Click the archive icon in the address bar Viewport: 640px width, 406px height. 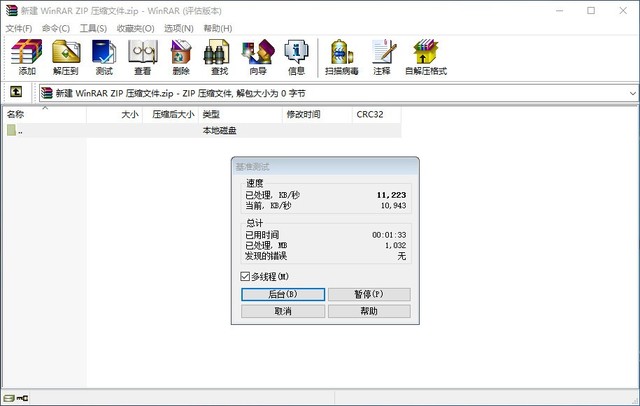click(x=47, y=93)
